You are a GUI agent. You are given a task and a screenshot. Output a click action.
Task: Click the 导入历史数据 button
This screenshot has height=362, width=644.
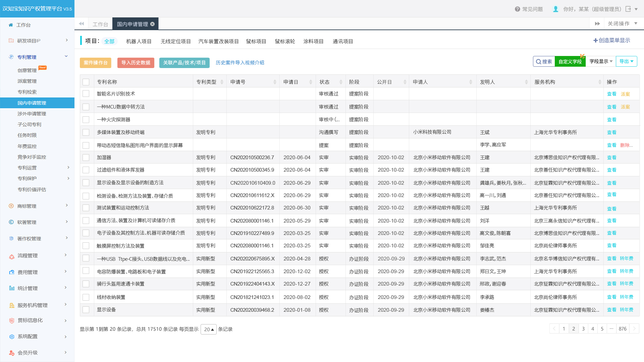click(136, 63)
